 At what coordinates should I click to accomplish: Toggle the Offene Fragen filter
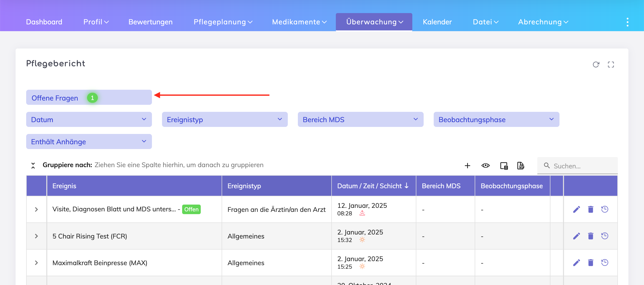click(89, 98)
